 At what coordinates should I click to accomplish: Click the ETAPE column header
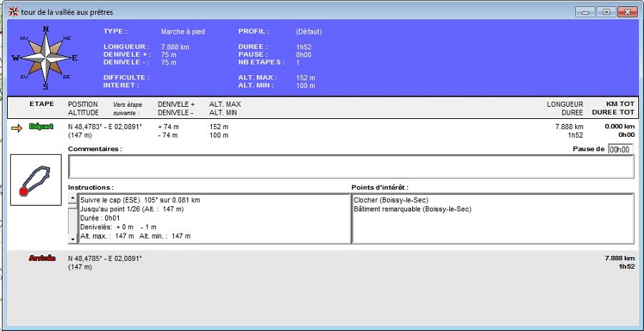42,104
